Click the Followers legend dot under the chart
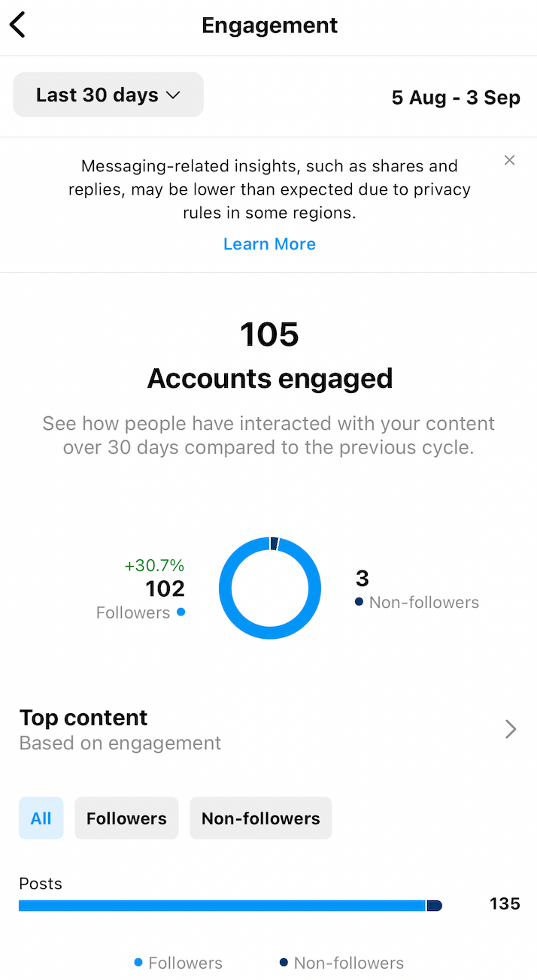 point(138,963)
